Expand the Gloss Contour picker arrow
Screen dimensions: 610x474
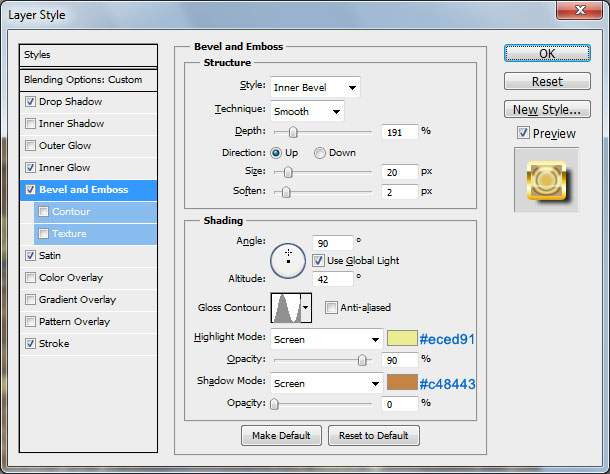click(x=306, y=308)
